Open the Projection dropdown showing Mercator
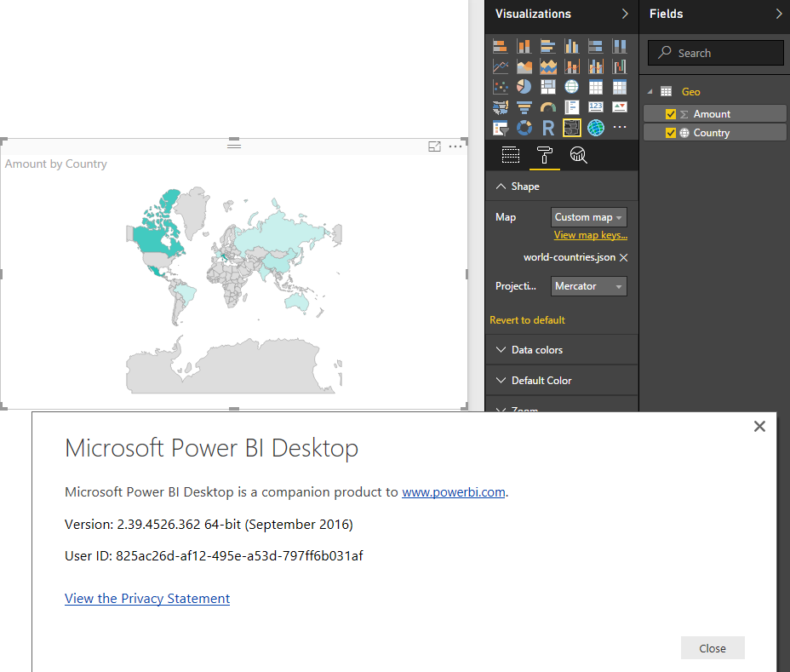The height and width of the screenshot is (672, 790). tap(588, 286)
